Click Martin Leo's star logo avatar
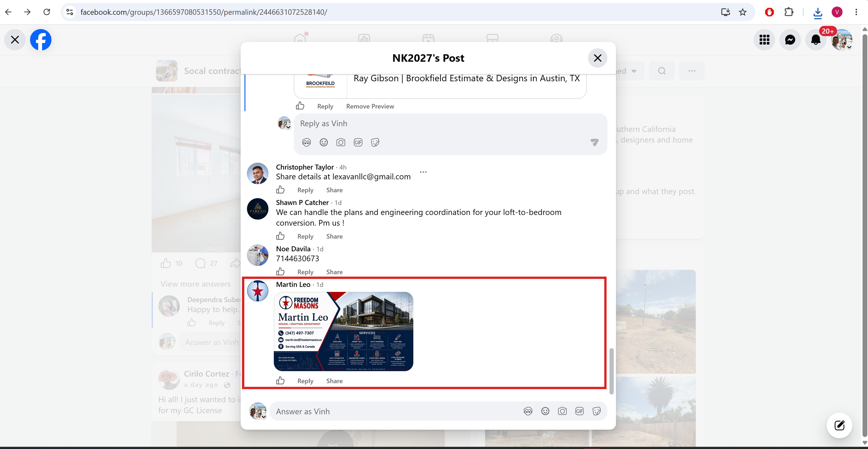 (258, 291)
